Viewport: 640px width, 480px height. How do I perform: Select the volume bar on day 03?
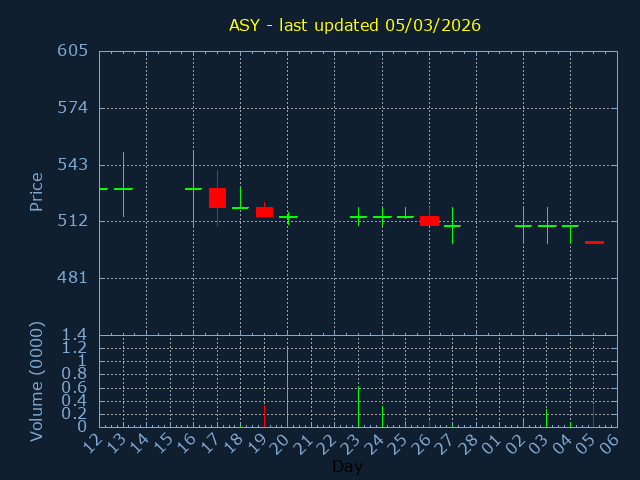pyautogui.click(x=546, y=418)
